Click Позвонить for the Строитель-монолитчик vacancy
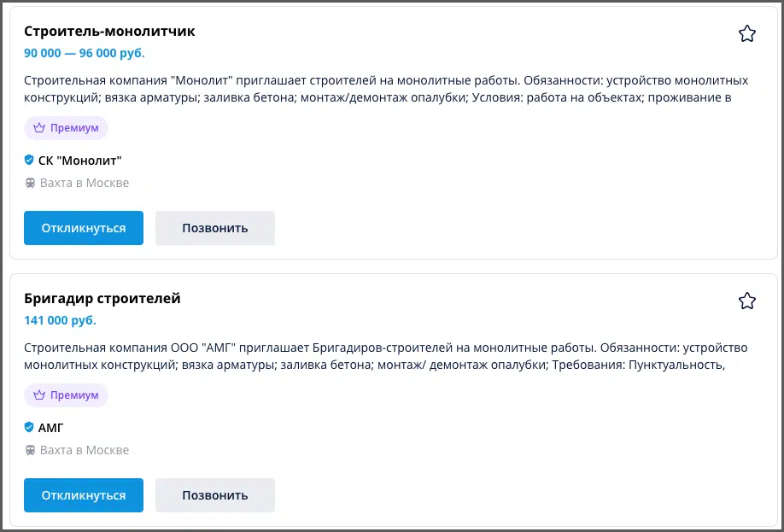 pyautogui.click(x=215, y=228)
